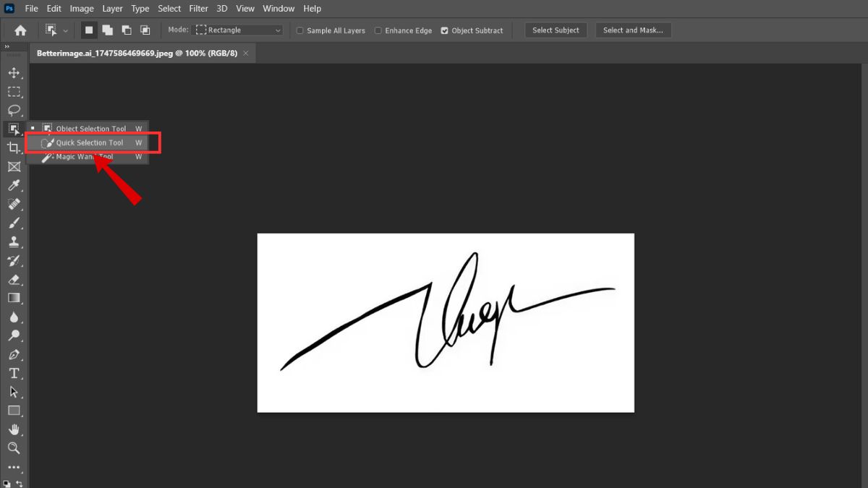
Task: Activate the Eraser tool
Action: [x=14, y=279]
